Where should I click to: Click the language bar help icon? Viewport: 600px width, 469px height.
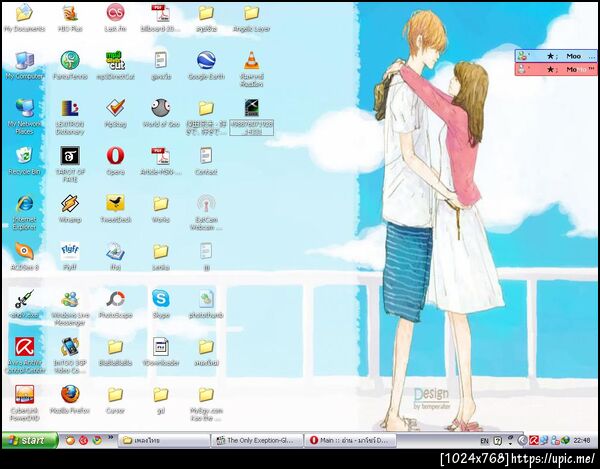(497, 441)
